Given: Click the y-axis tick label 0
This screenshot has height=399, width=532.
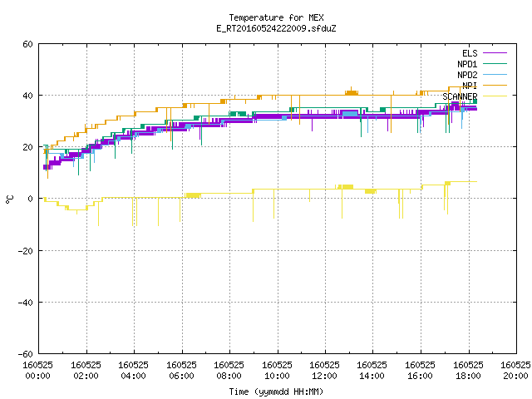Looking at the screenshot, I should coord(30,199).
